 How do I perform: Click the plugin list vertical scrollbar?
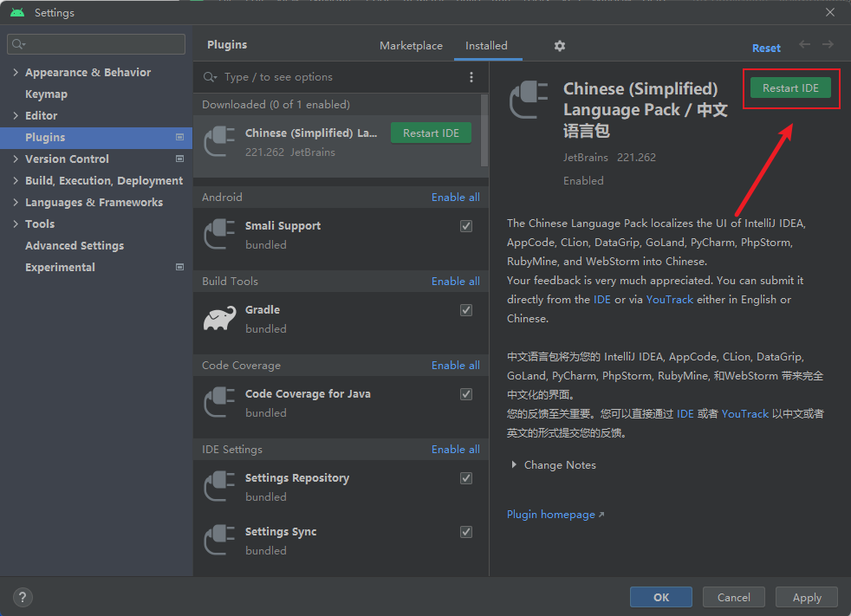click(484, 130)
